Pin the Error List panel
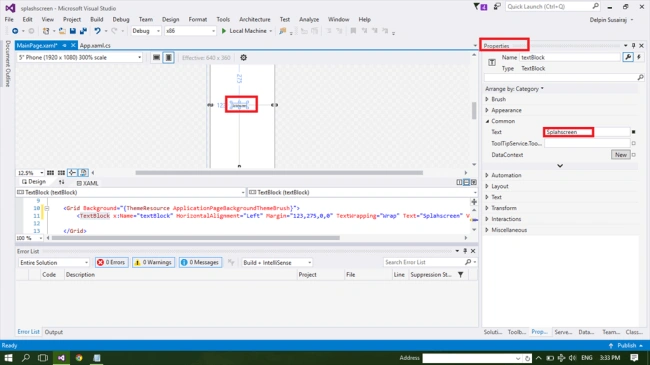 465,251
